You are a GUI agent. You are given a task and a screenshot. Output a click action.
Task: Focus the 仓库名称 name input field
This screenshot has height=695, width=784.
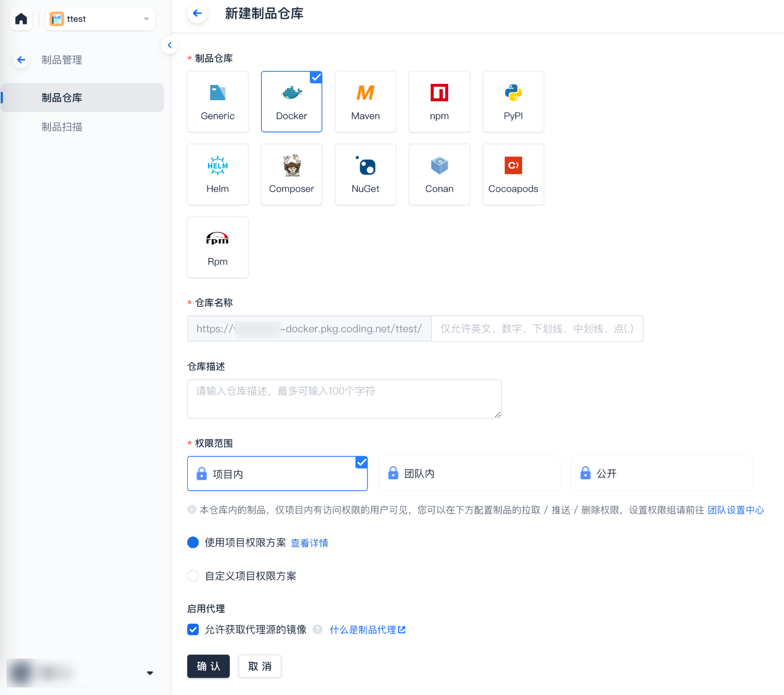(537, 328)
